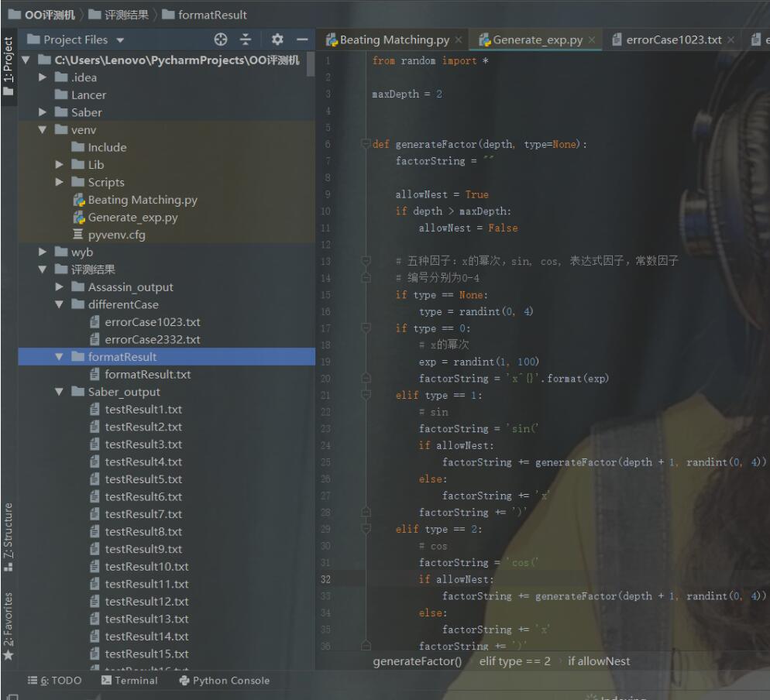Open the Terminal tool window

point(129,681)
